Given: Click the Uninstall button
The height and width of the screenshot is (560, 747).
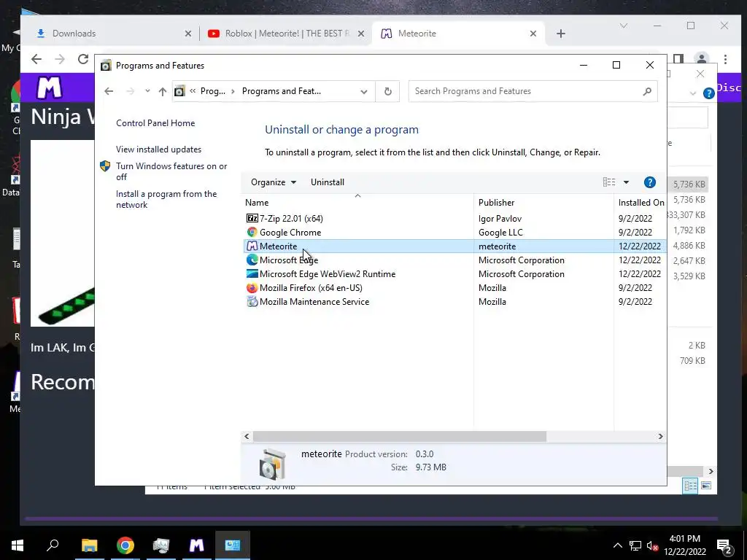Looking at the screenshot, I should click(328, 182).
